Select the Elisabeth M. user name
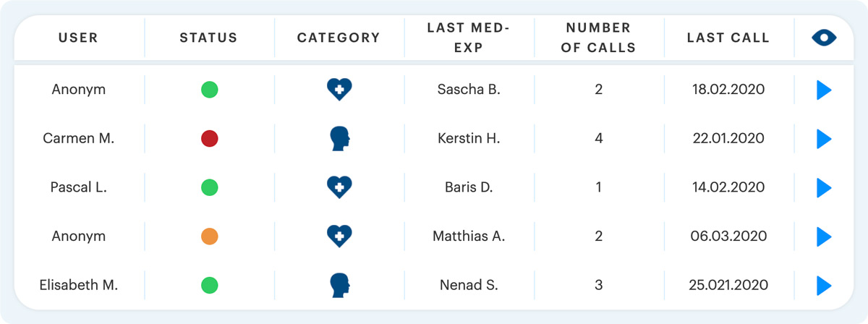Screen dimensions: 868x324 point(78,284)
